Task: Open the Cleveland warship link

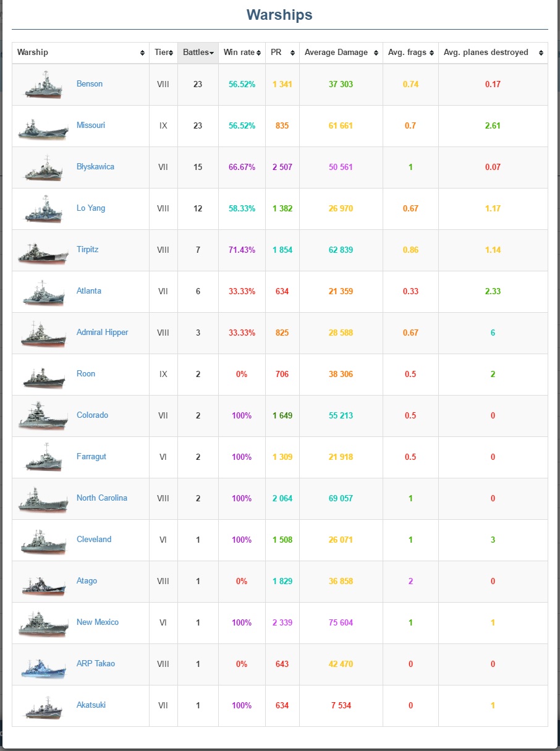Action: [x=94, y=539]
